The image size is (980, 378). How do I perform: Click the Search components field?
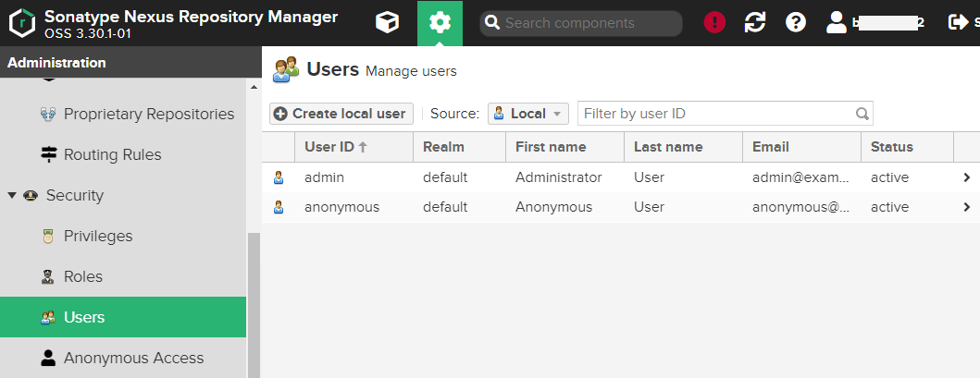[x=581, y=23]
